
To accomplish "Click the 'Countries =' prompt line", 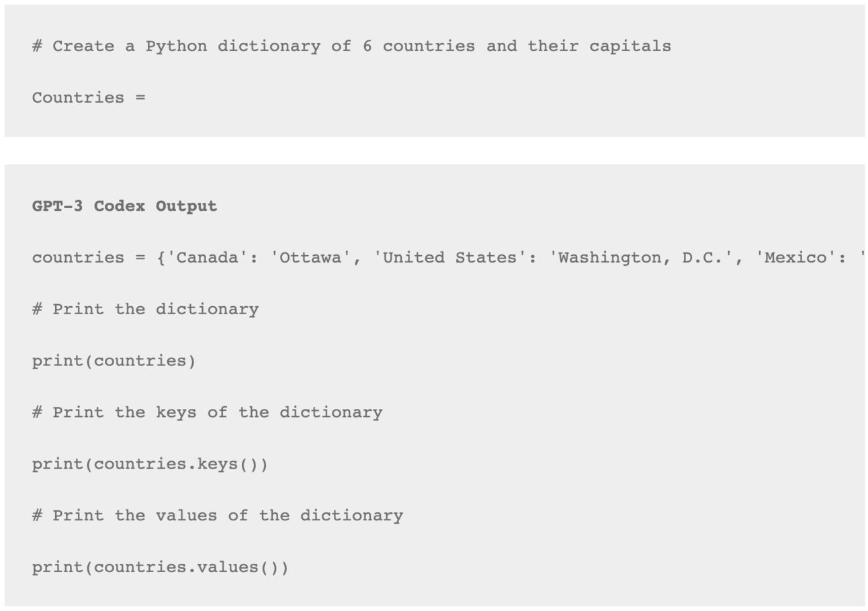I will 89,97.
